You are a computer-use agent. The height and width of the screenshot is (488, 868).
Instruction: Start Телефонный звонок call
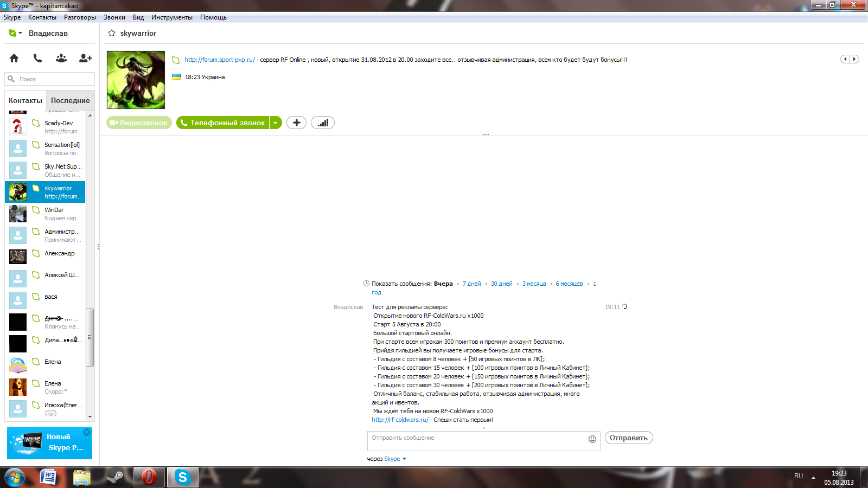point(223,123)
